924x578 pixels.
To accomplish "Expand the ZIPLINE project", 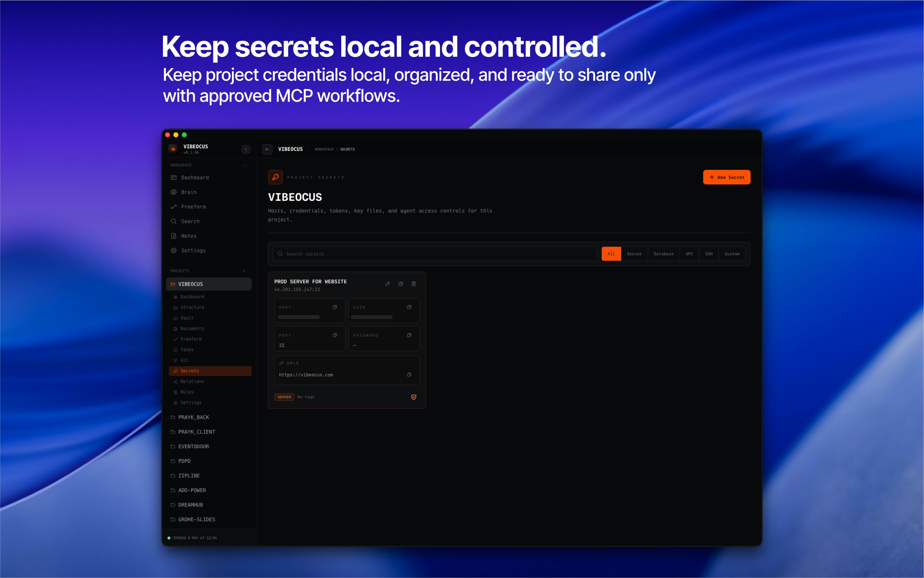I will coord(209,475).
